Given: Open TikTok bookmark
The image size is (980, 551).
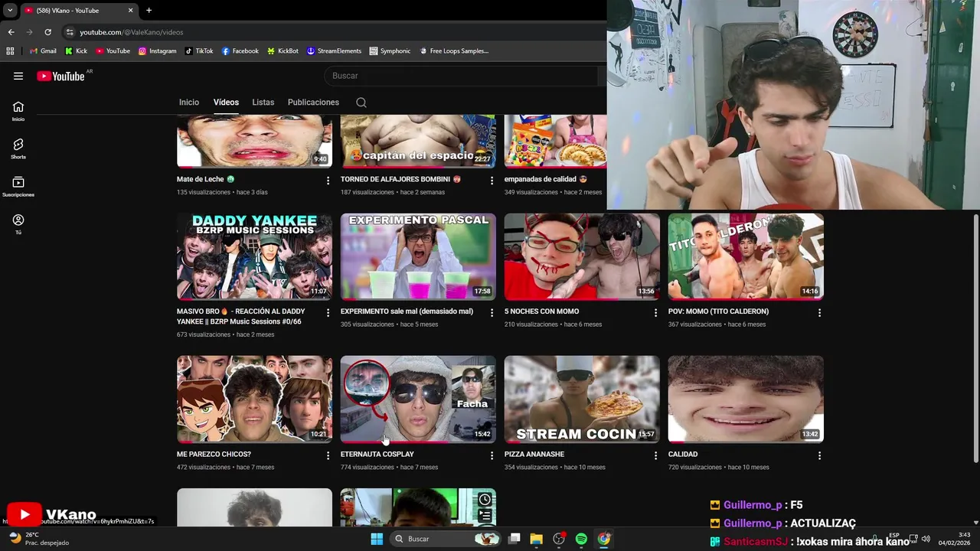Looking at the screenshot, I should [x=199, y=51].
